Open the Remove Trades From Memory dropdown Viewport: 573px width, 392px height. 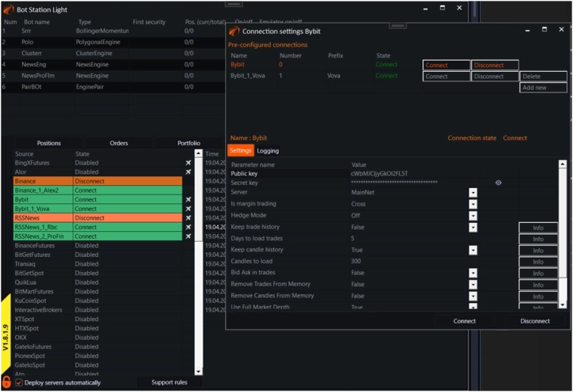tap(473, 284)
